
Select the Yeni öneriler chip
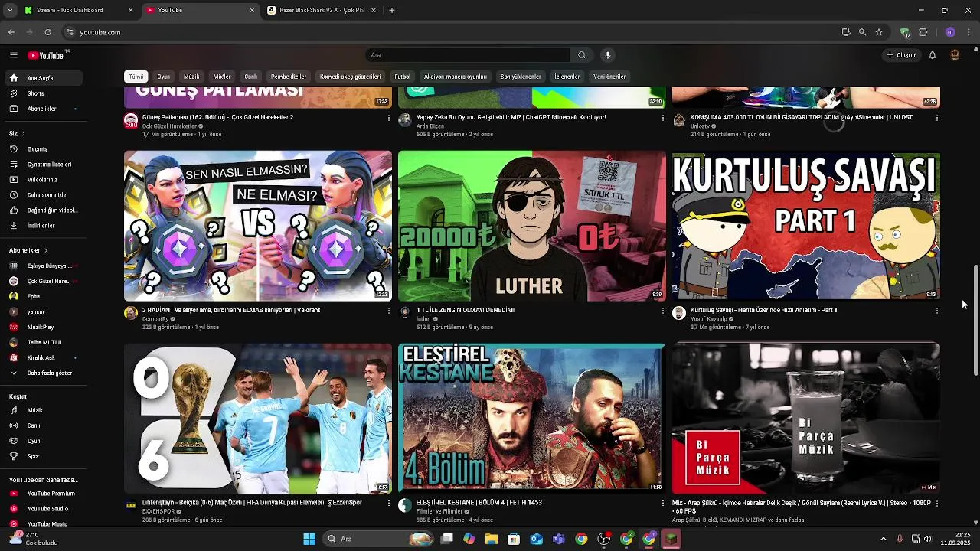coord(609,77)
